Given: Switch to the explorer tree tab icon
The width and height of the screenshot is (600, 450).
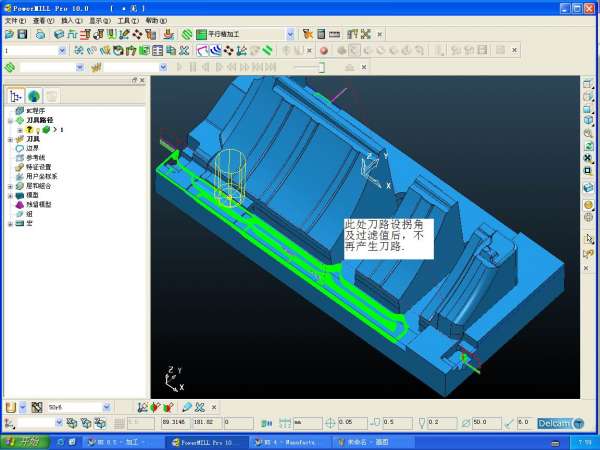Looking at the screenshot, I should (15, 96).
